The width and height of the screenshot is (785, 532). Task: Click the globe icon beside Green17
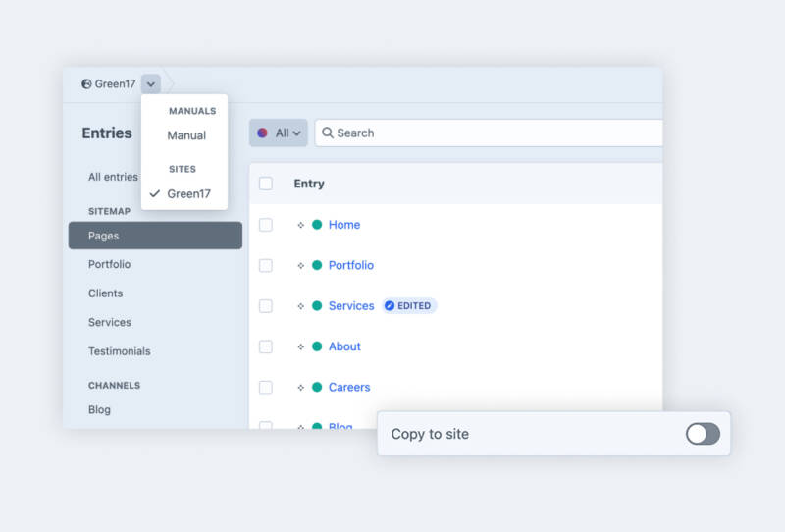pos(87,84)
